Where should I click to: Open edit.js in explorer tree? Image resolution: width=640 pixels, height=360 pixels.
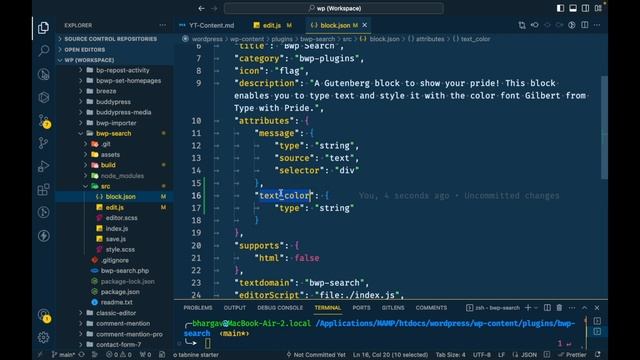coord(114,207)
